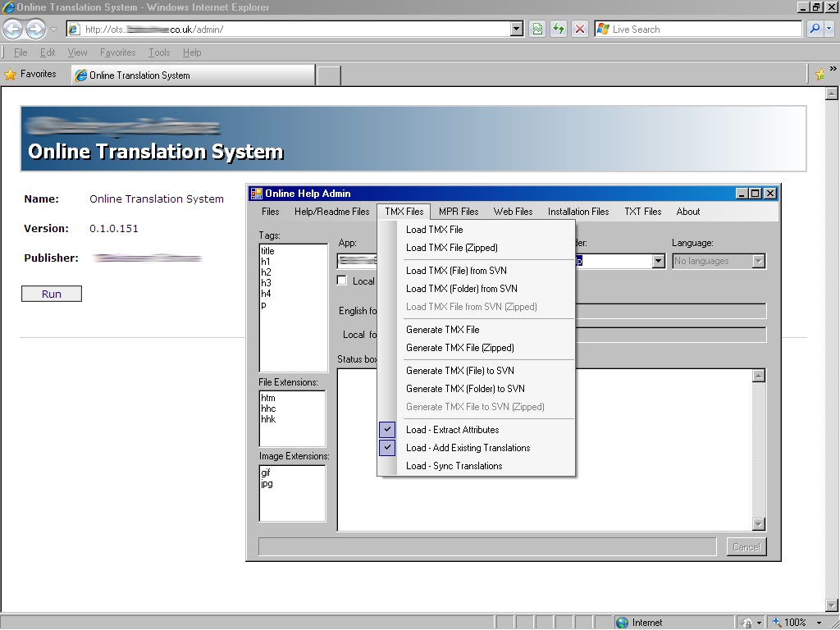Switch to the Web Files tab
840x630 pixels.
pyautogui.click(x=512, y=212)
